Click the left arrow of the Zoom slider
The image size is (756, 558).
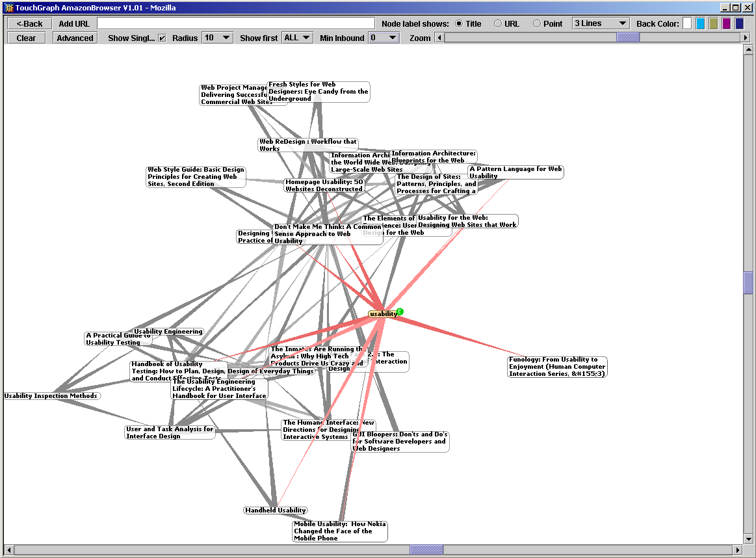point(439,38)
